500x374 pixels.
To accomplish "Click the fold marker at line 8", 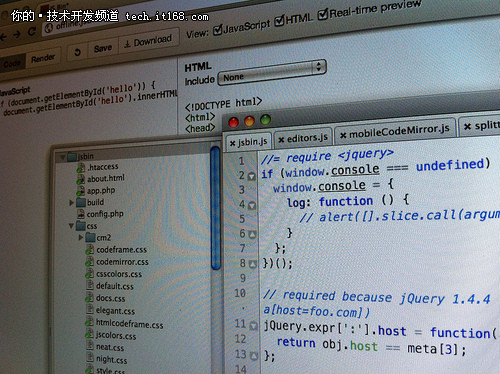I will [253, 264].
